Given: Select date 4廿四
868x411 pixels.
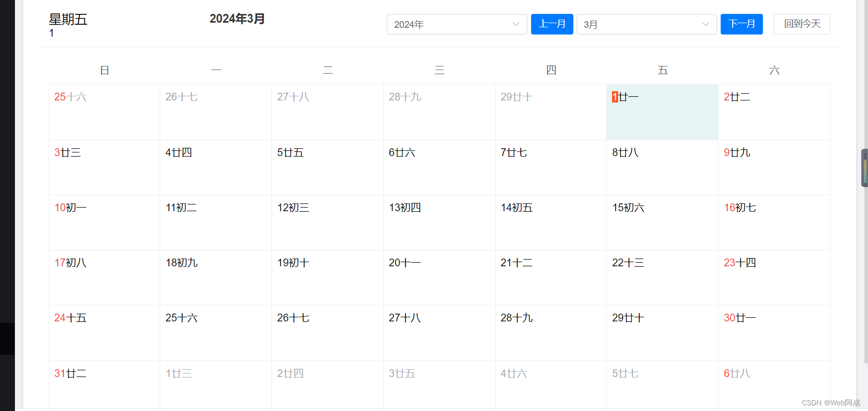Looking at the screenshot, I should [216, 167].
